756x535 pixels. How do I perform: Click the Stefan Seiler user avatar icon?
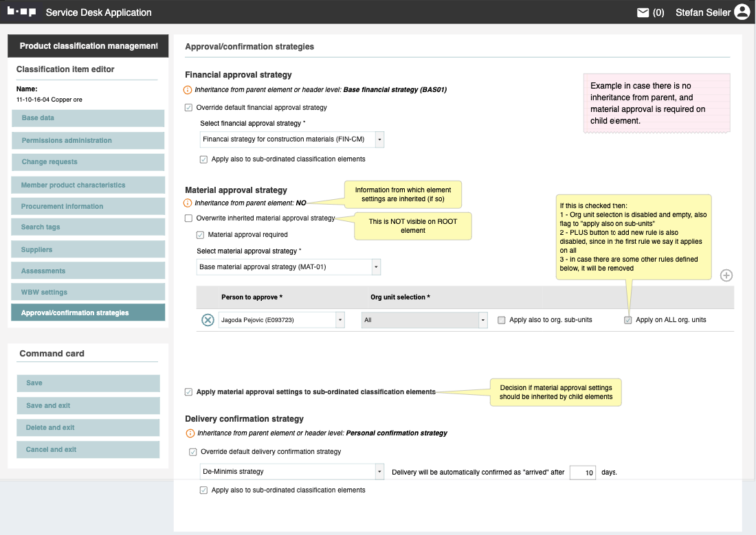click(x=742, y=12)
